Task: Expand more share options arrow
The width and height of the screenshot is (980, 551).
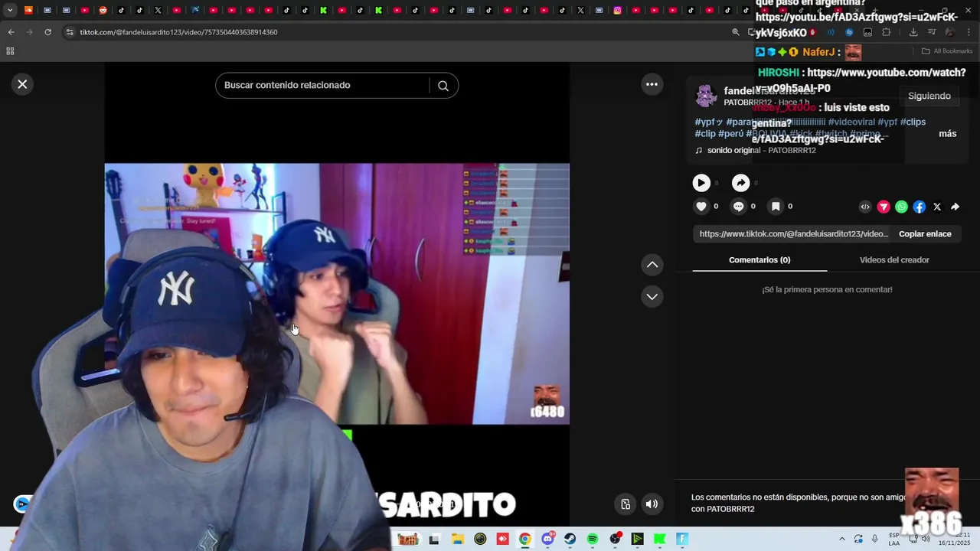Action: pyautogui.click(x=955, y=207)
